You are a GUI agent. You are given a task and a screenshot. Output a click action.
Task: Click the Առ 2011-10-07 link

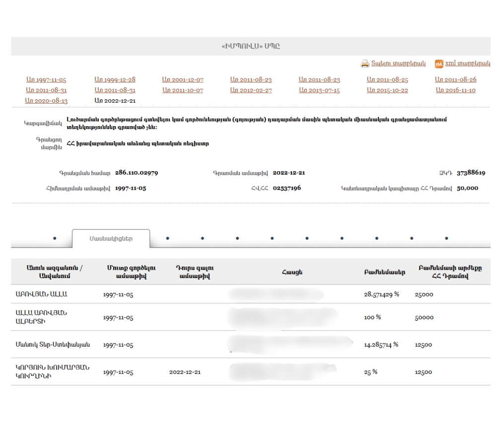point(183,90)
